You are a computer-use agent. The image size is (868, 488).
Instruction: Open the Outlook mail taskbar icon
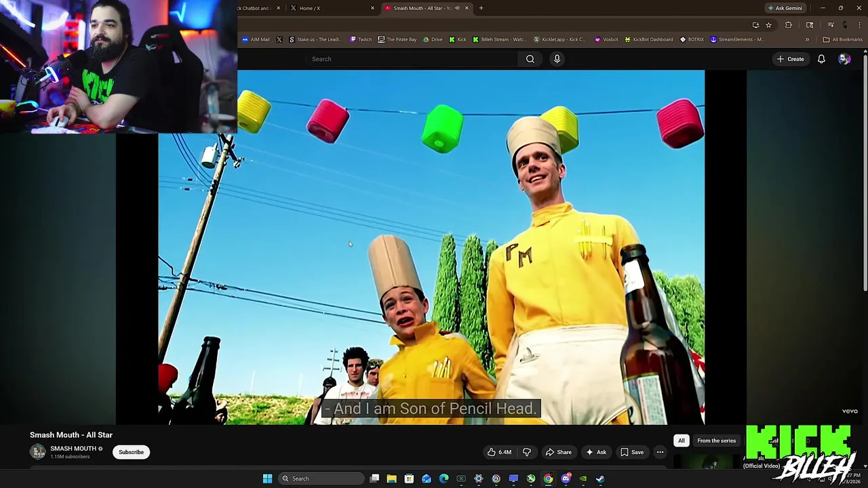(x=427, y=479)
